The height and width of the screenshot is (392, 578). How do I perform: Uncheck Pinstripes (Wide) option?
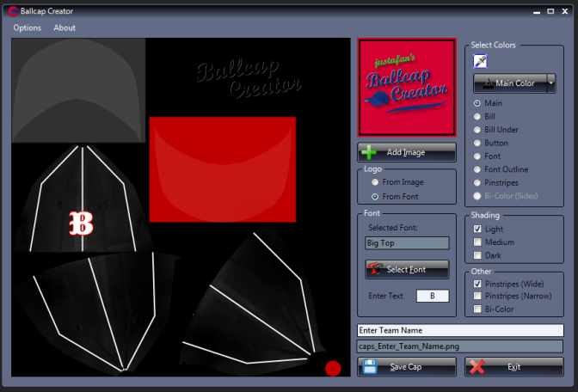point(477,283)
